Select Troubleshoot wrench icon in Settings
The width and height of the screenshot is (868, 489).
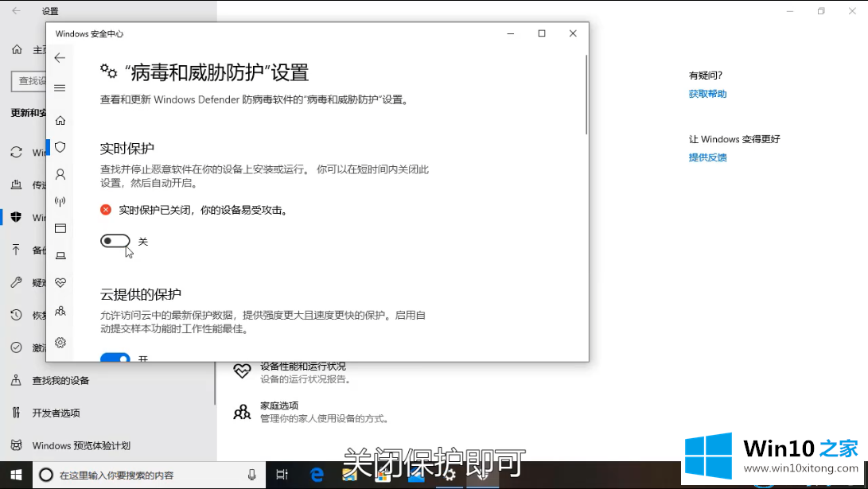coord(17,283)
